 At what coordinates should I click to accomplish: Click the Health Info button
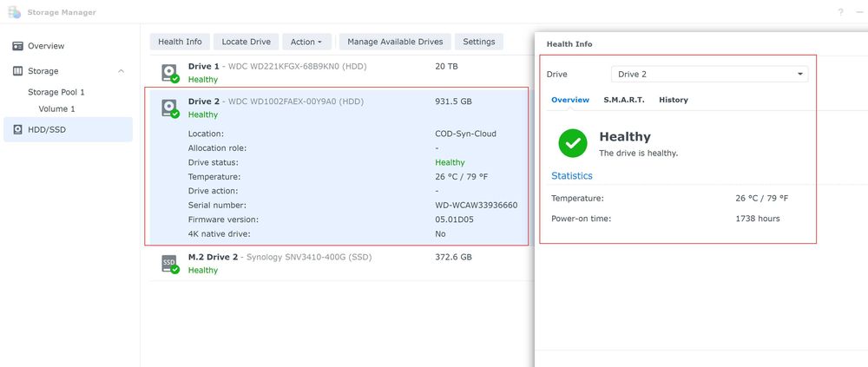click(x=180, y=42)
